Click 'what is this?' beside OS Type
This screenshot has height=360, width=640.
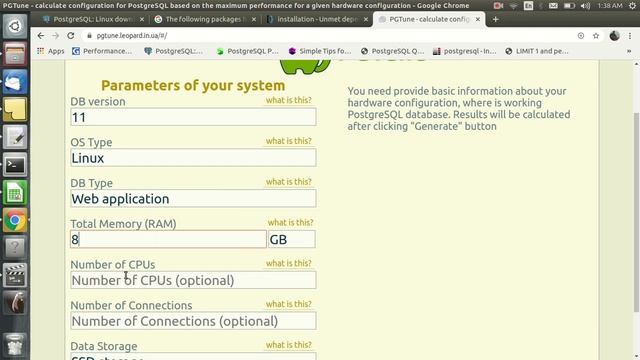[289, 141]
